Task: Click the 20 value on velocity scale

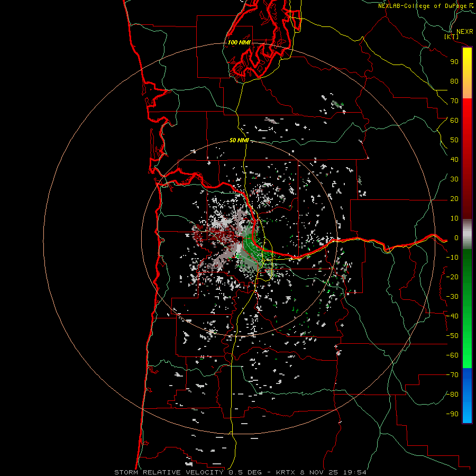Action: [x=454, y=199]
